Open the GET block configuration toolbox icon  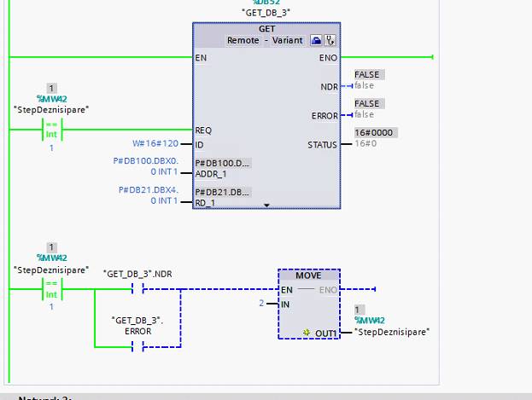[x=316, y=40]
